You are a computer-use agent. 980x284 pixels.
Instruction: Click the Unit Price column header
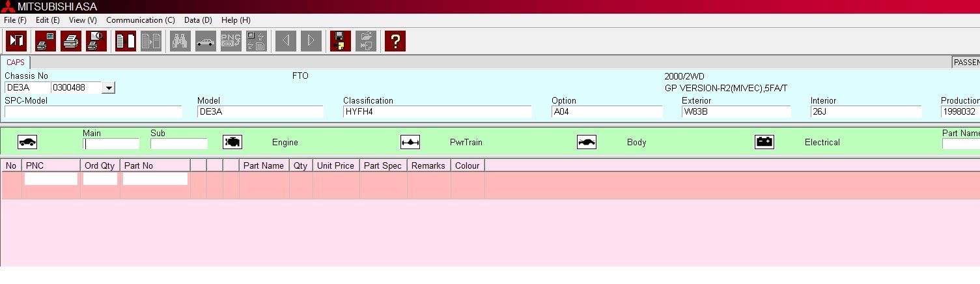tap(336, 165)
